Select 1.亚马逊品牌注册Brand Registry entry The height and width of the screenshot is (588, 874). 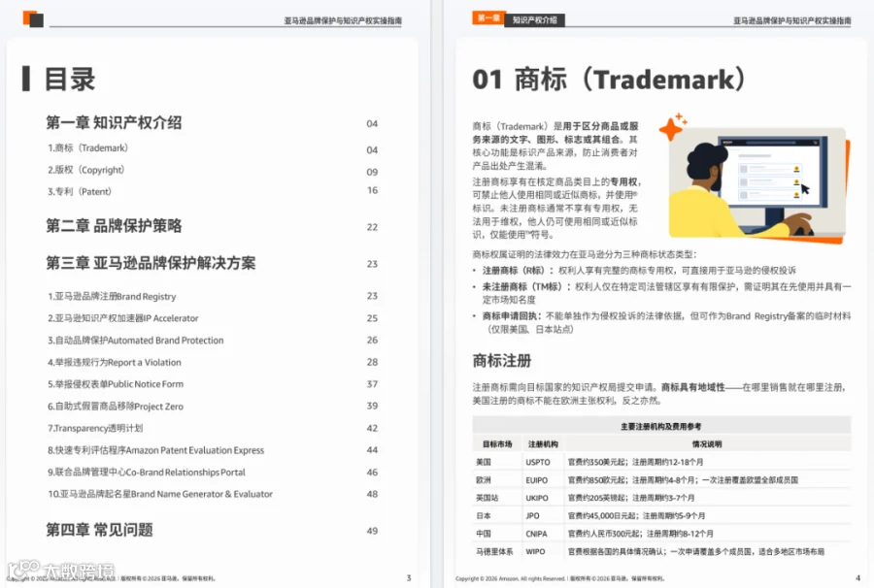click(x=112, y=296)
